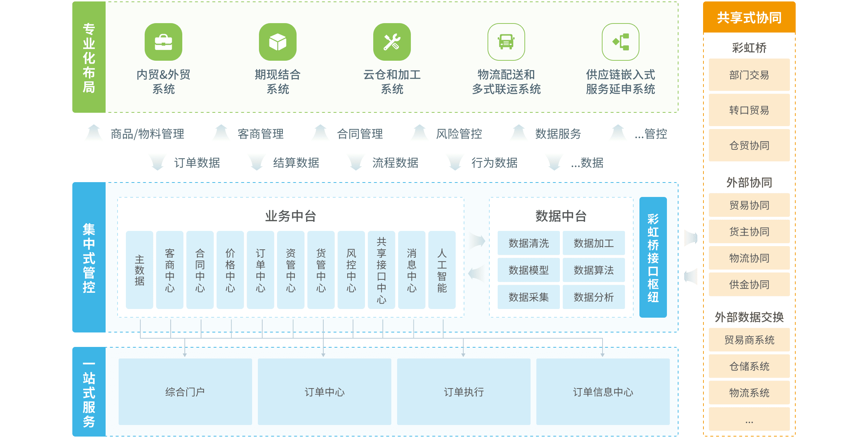Click the up arrow beside 风险管控
This screenshot has height=438, width=868.
coord(420,133)
